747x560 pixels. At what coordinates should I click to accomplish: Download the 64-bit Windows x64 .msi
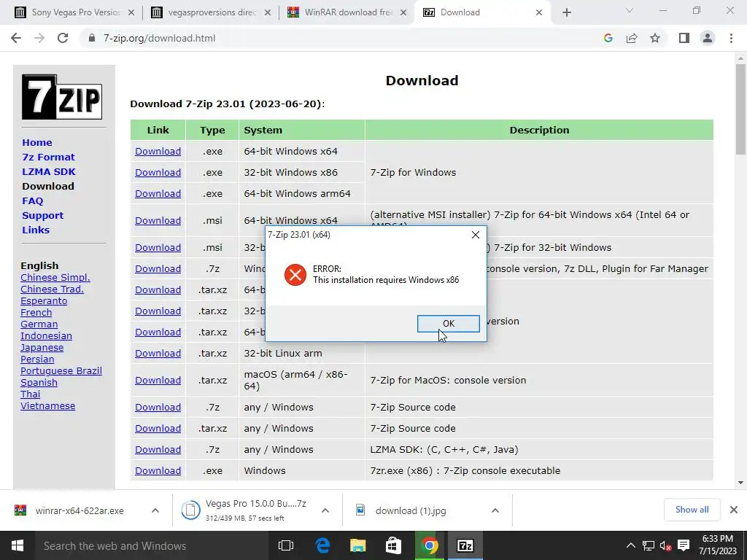158,220
